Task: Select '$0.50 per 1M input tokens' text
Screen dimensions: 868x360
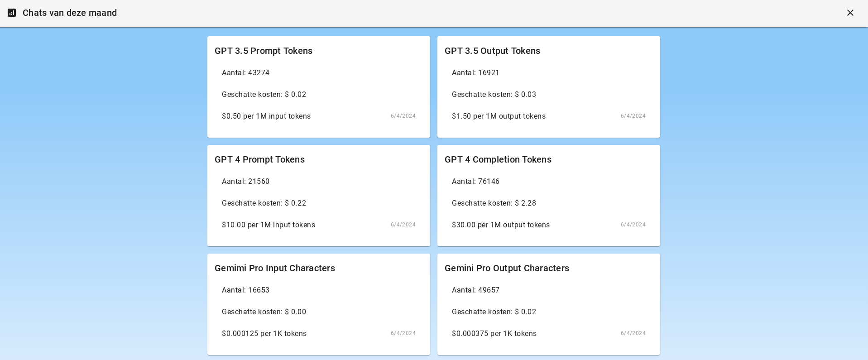Action: coord(266,116)
